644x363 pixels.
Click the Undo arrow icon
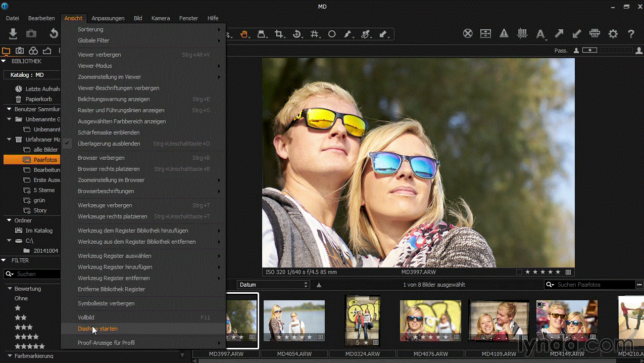54,34
